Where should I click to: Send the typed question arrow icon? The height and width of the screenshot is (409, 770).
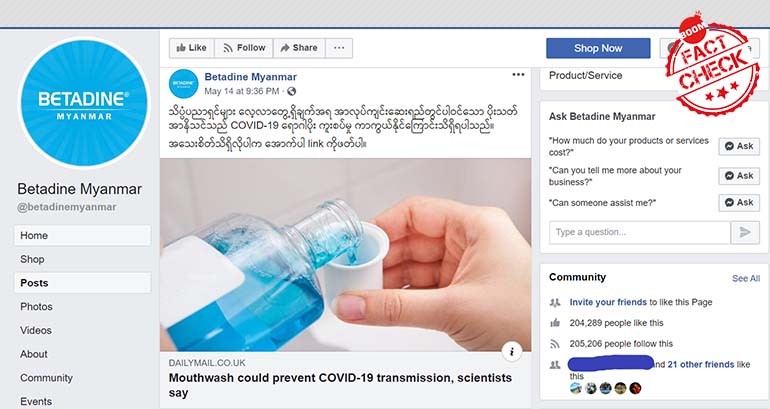pyautogui.click(x=745, y=232)
